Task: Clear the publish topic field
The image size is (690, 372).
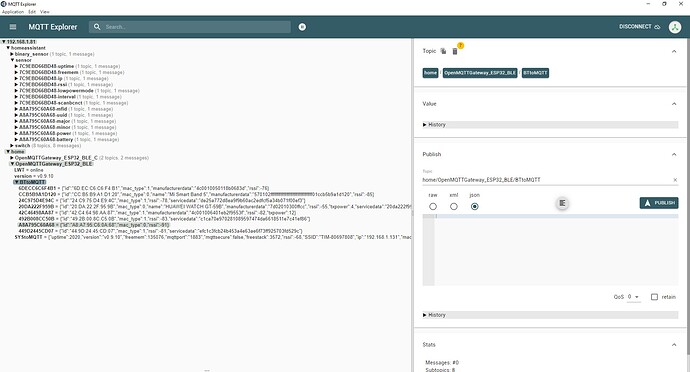Action: (675, 180)
